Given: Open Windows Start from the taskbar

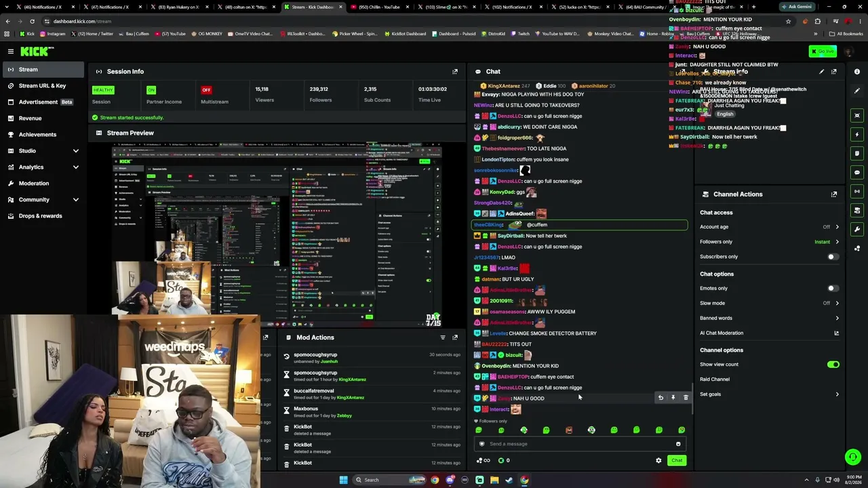Looking at the screenshot, I should click(x=343, y=480).
